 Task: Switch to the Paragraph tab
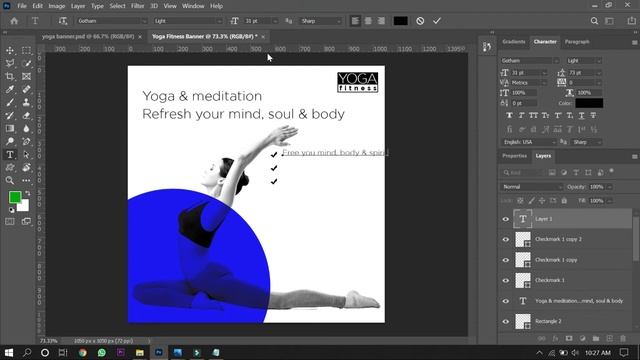tap(577, 42)
